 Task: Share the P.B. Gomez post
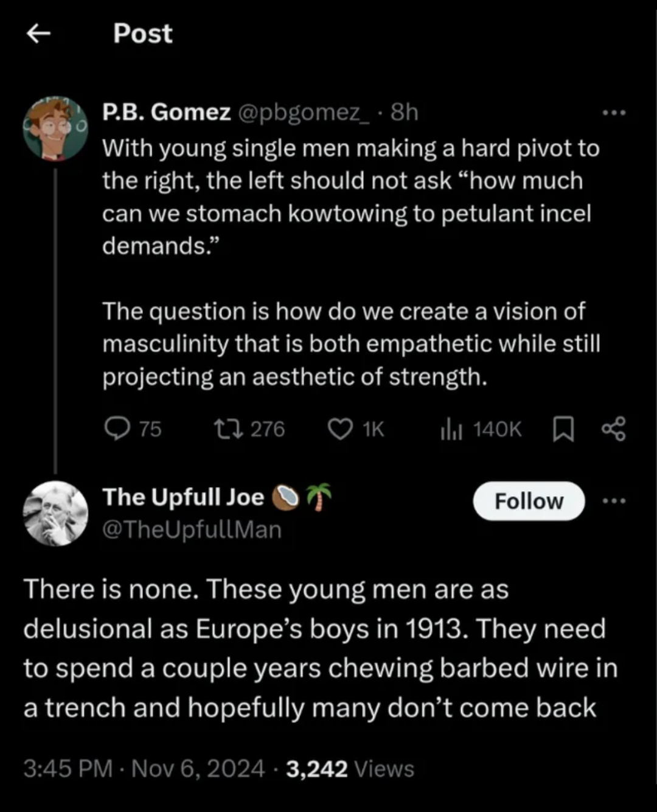click(x=613, y=429)
